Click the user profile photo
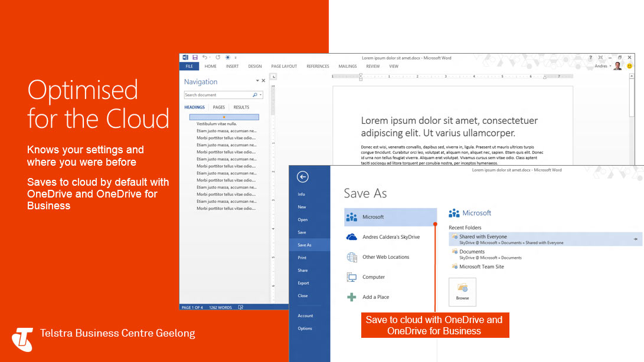 pyautogui.click(x=617, y=66)
